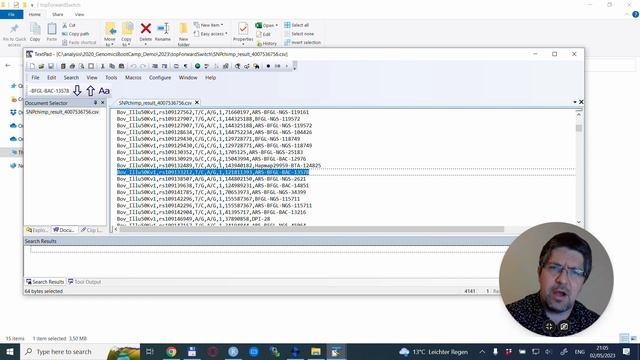Close the Document Selector panel
Image resolution: width=640 pixels, height=360 pixels.
[x=103, y=103]
